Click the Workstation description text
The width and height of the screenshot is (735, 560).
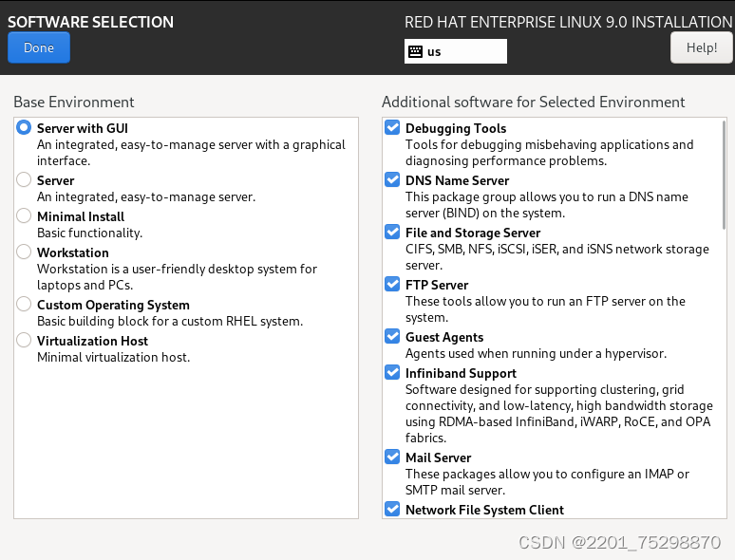click(177, 276)
